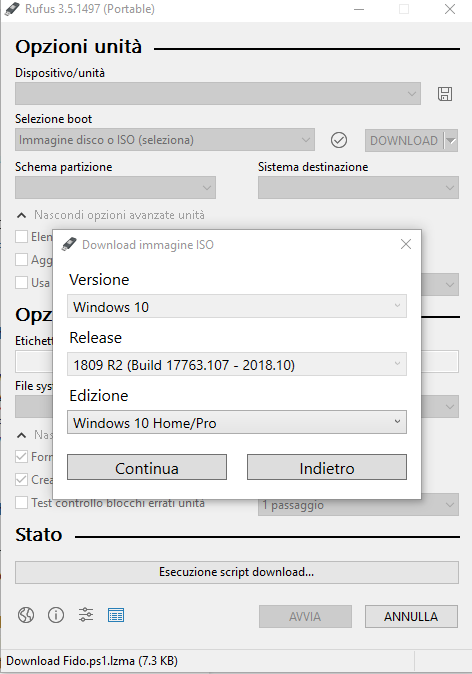472x674 pixels.
Task: Click the ANNULLA button
Action: pos(411,616)
